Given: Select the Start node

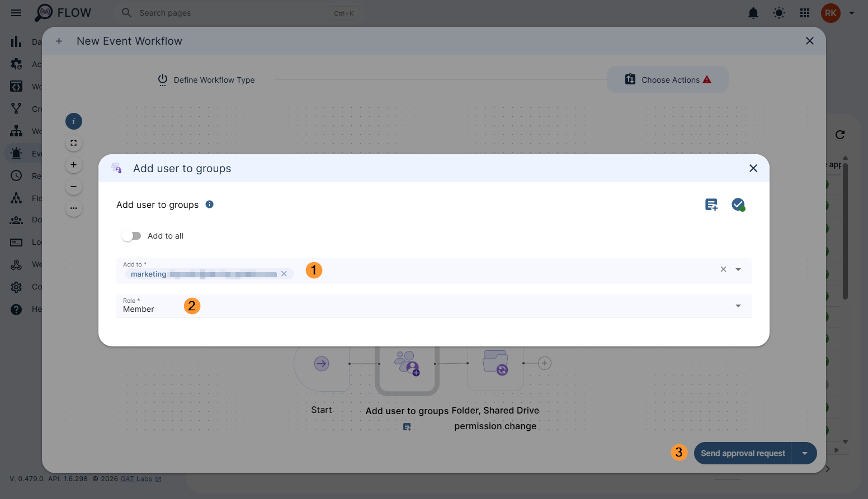Looking at the screenshot, I should point(322,365).
